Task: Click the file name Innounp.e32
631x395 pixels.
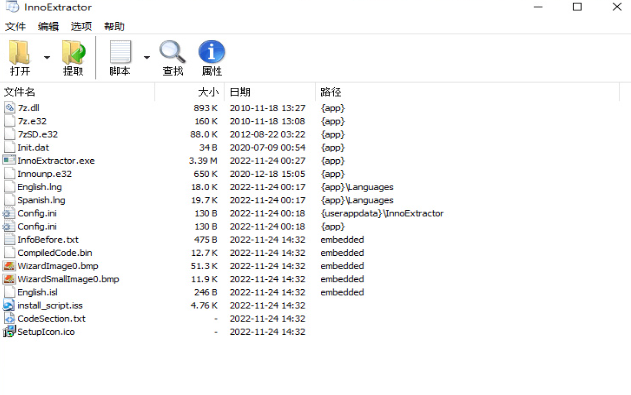Action: (x=45, y=174)
